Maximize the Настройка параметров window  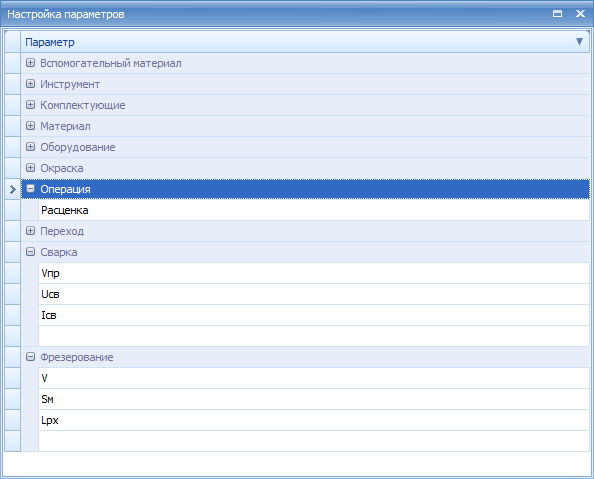click(557, 14)
